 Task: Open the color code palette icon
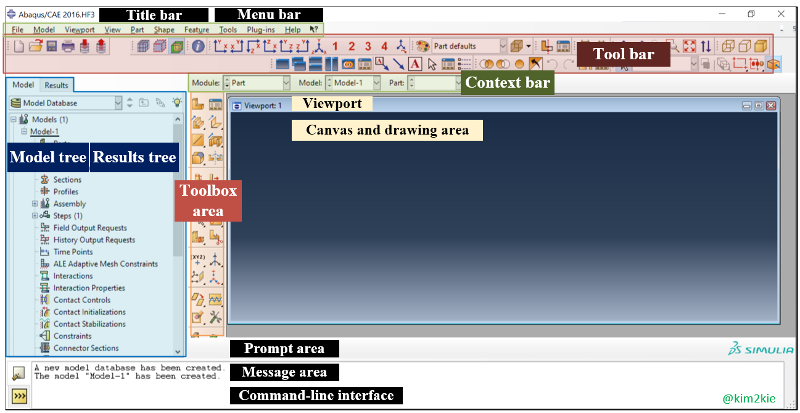click(423, 46)
